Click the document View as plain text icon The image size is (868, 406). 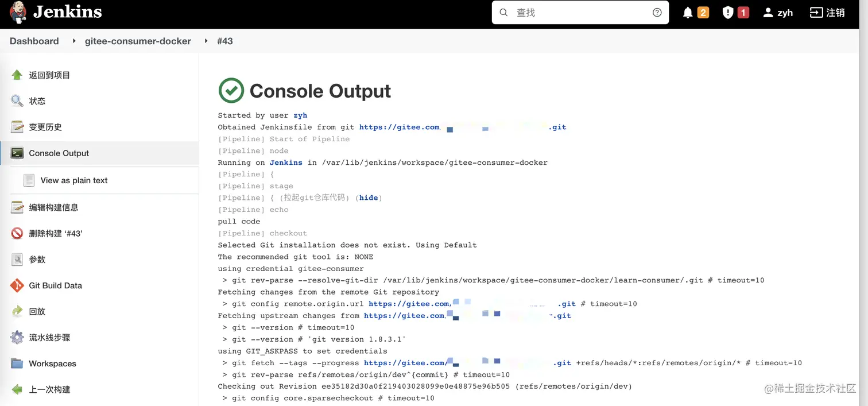point(29,180)
